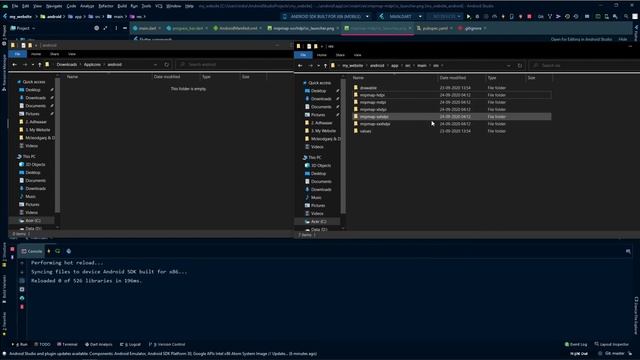The height and width of the screenshot is (360, 640).
Task: Switch to AndroidManifest.xml editor tab
Action: (238, 28)
